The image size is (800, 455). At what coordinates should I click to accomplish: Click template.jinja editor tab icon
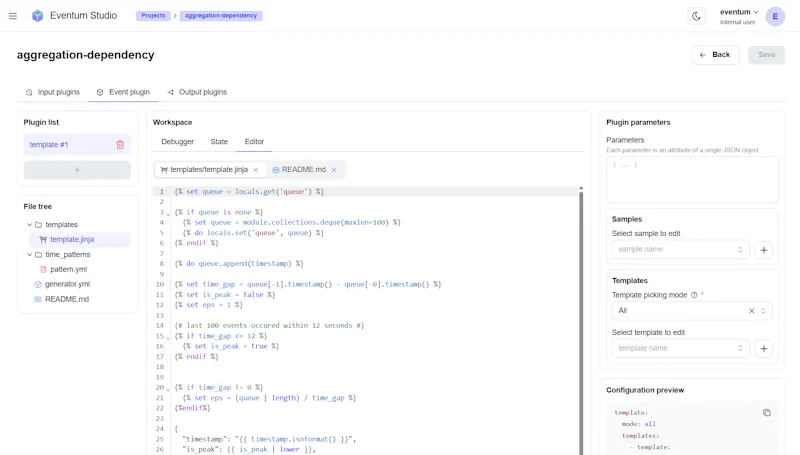pyautogui.click(x=164, y=170)
